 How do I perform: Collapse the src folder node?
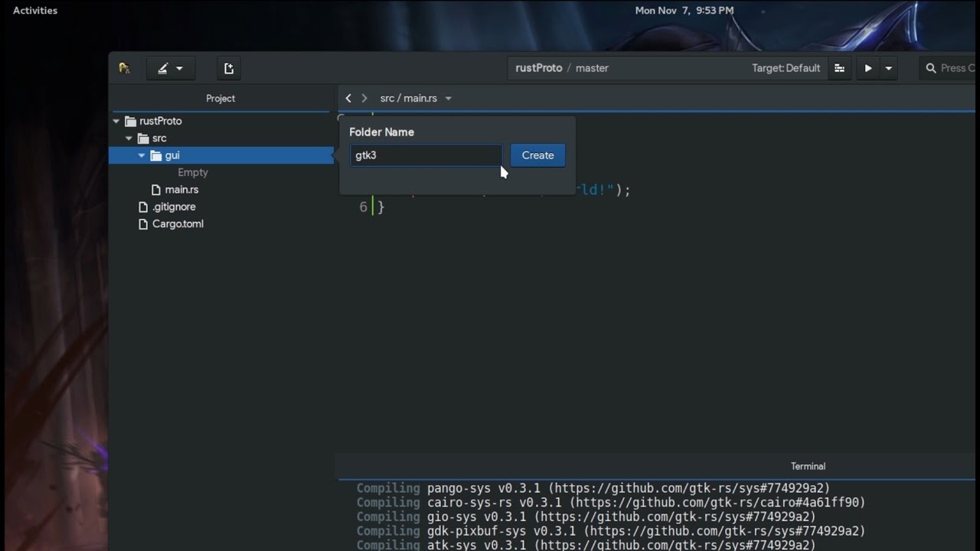tap(129, 139)
